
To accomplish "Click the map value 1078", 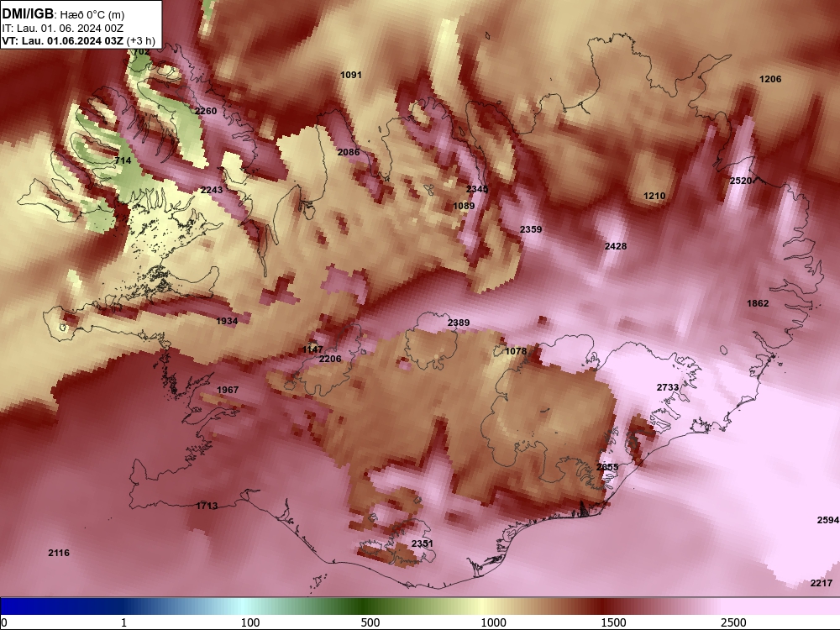I will pyautogui.click(x=516, y=351).
